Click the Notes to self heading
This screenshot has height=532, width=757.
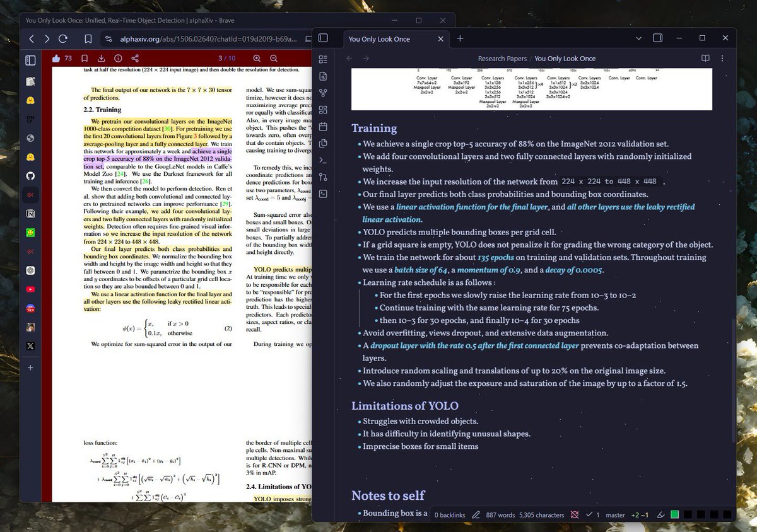[388, 495]
